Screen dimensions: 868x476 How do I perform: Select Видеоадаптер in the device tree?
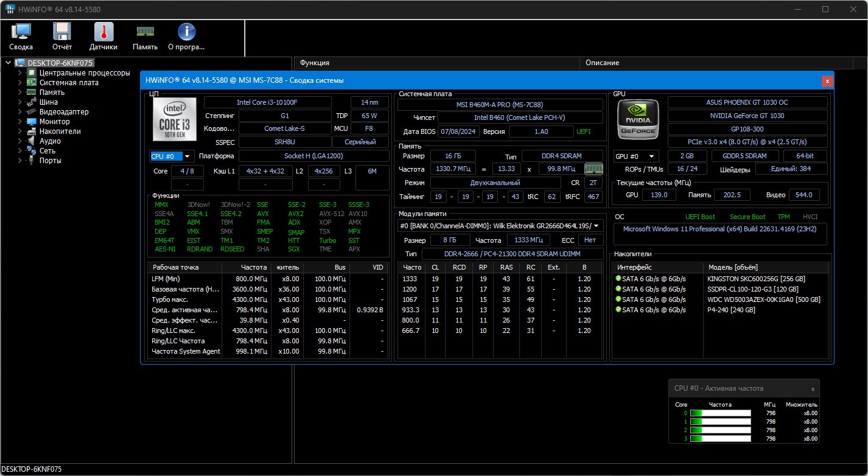64,112
